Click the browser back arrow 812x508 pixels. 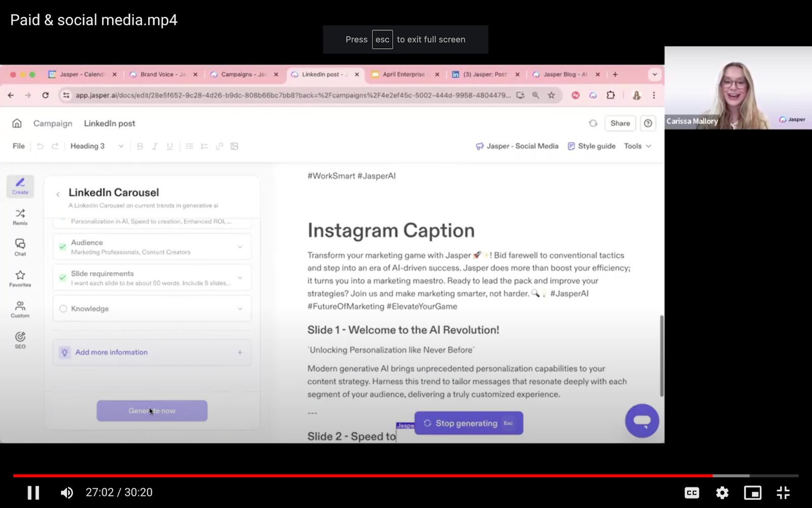click(x=11, y=95)
